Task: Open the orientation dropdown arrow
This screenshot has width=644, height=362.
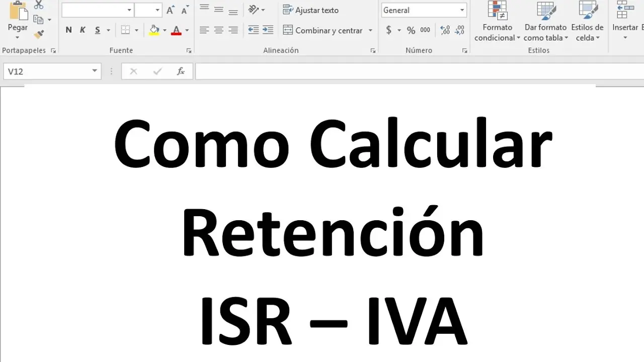Action: 263,10
